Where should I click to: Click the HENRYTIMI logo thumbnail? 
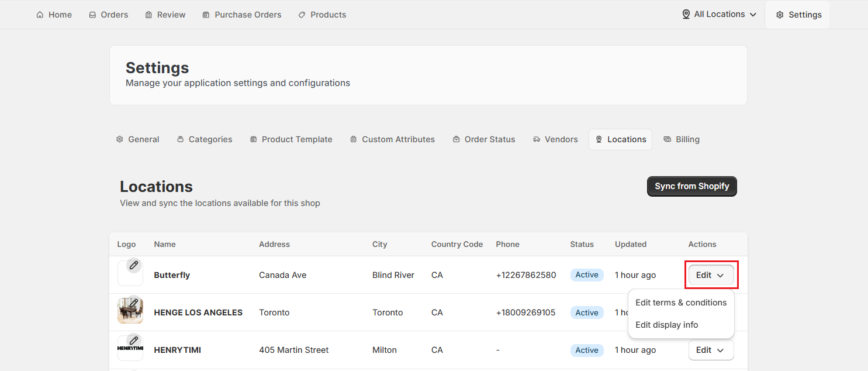coord(130,348)
